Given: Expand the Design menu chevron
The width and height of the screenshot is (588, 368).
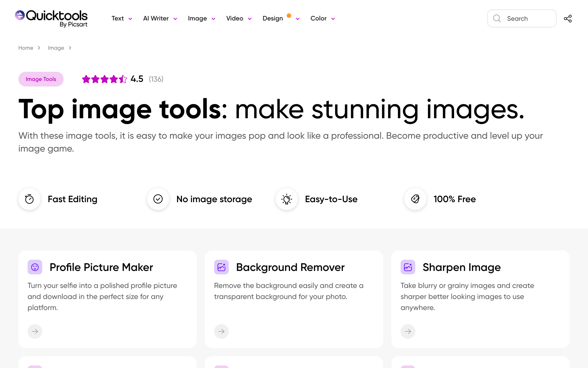Looking at the screenshot, I should [x=298, y=19].
